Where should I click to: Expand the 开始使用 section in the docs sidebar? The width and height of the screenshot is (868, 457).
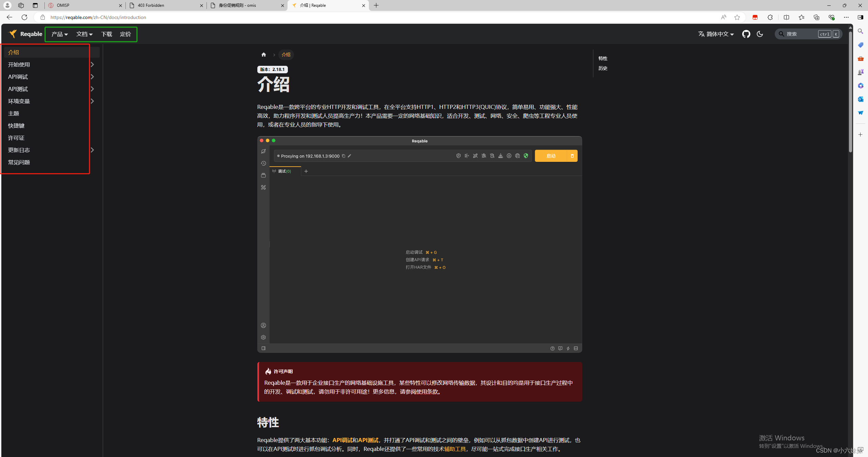(92, 64)
